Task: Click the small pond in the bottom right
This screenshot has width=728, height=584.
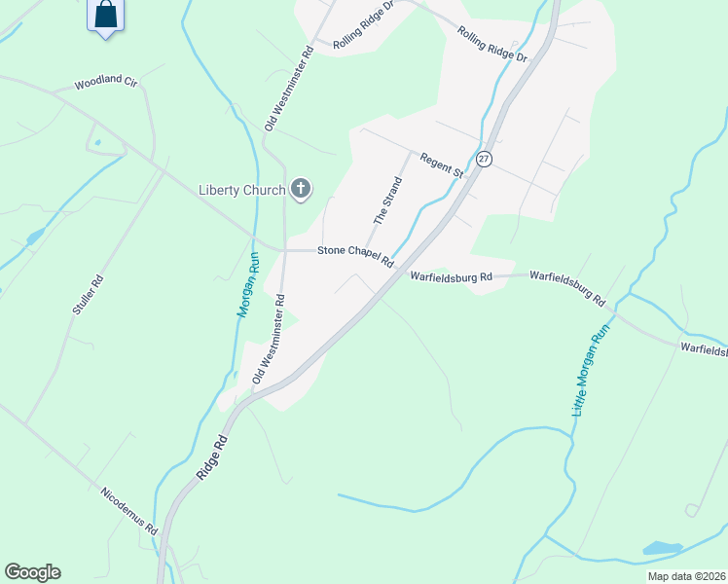Action: [x=663, y=548]
